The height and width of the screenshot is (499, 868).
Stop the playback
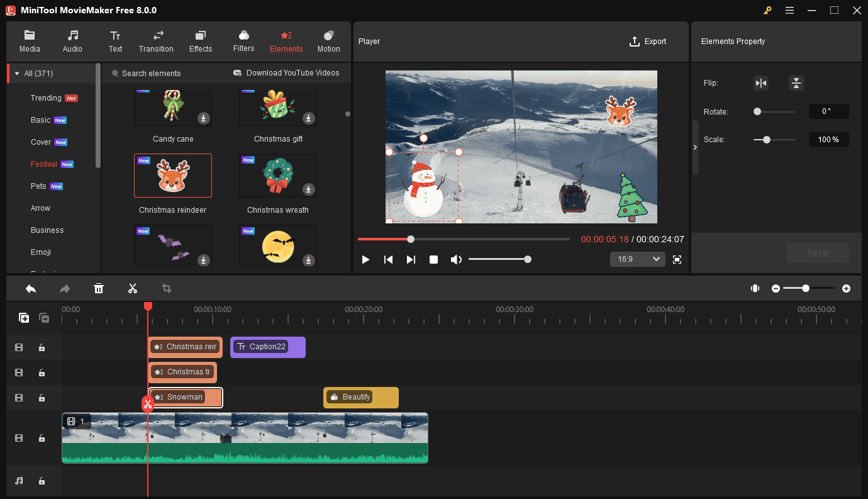coord(433,259)
